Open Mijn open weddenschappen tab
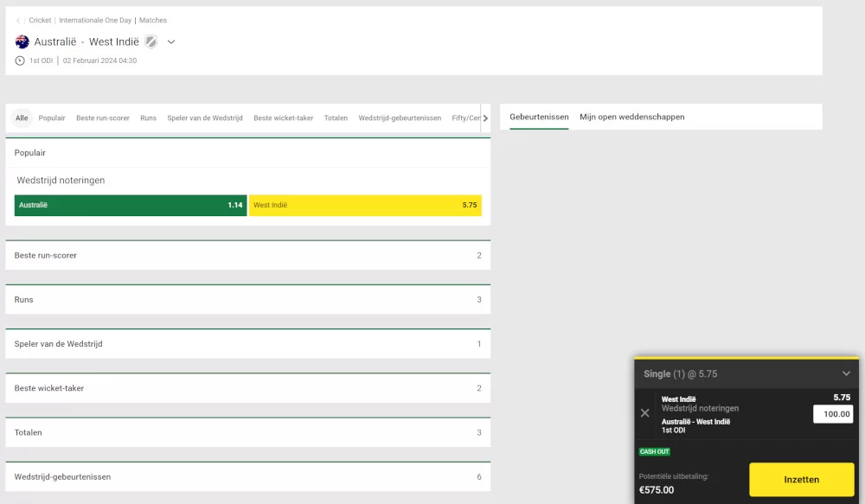865x504 pixels. [x=632, y=117]
